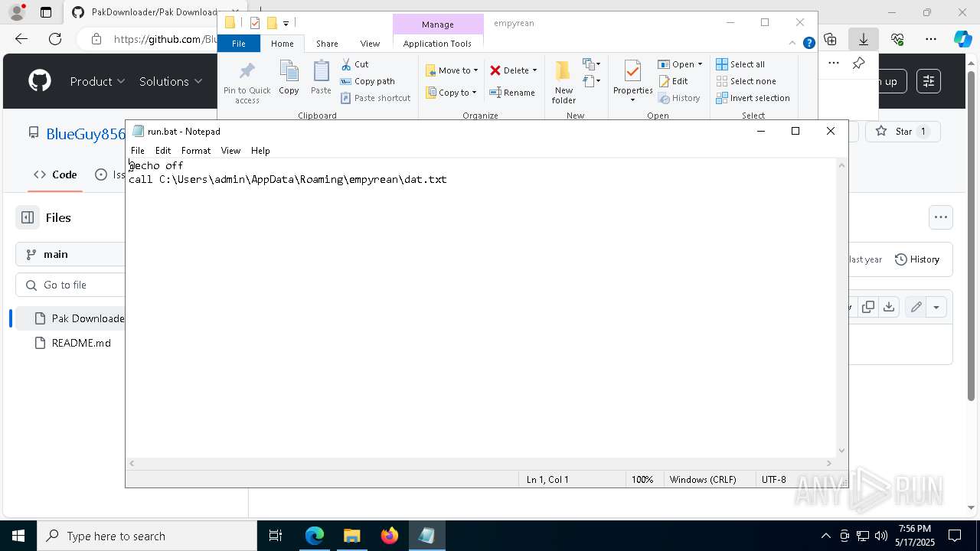
Task: Click Select all in Explorer ribbon
Action: tap(740, 64)
